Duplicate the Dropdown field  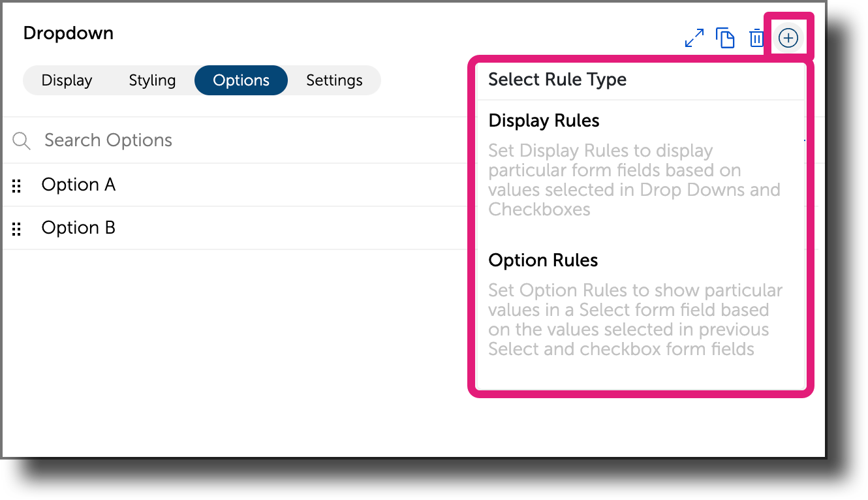(x=725, y=38)
